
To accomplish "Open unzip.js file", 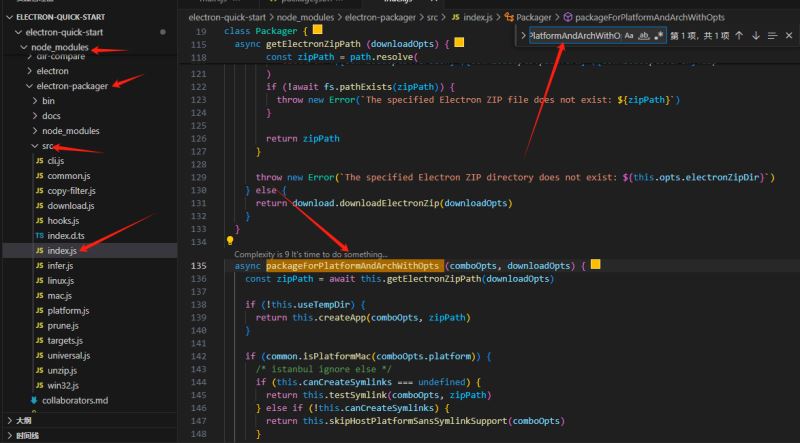I will [x=62, y=371].
